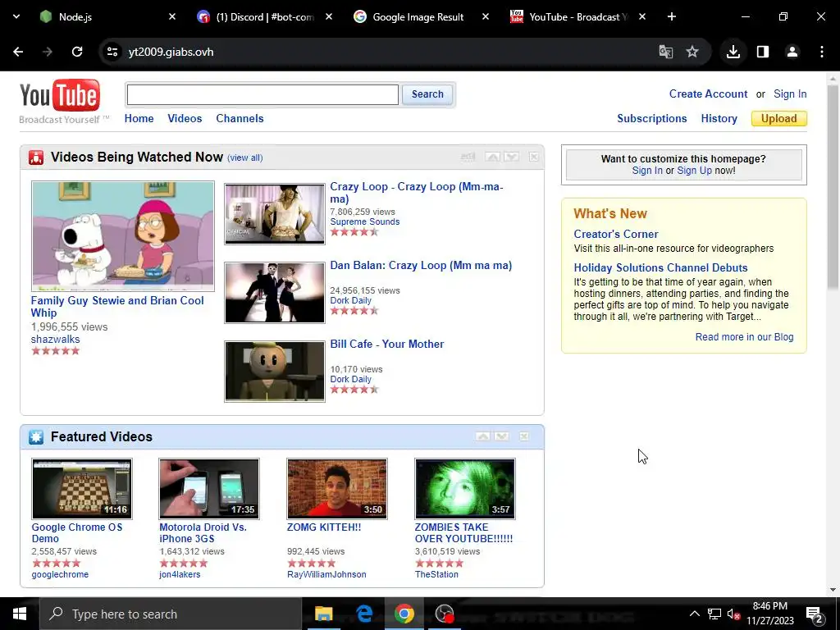Open Motorola Droid Vs. iPhone 3GS thumbnail

pyautogui.click(x=209, y=489)
